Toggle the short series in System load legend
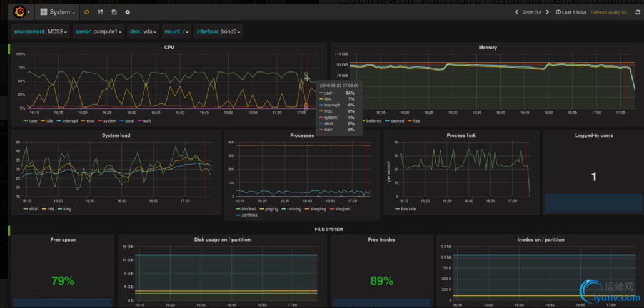The image size is (644, 308). [33, 208]
